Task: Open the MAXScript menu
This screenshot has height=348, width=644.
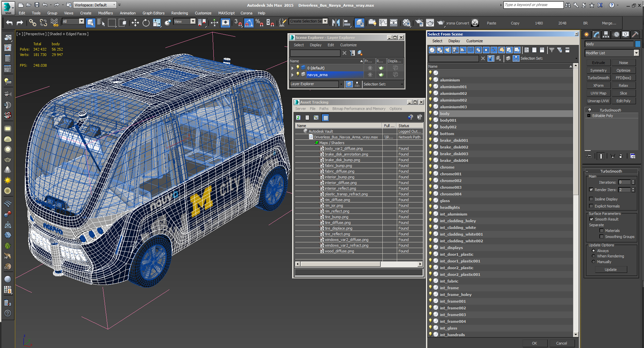Action: point(226,13)
